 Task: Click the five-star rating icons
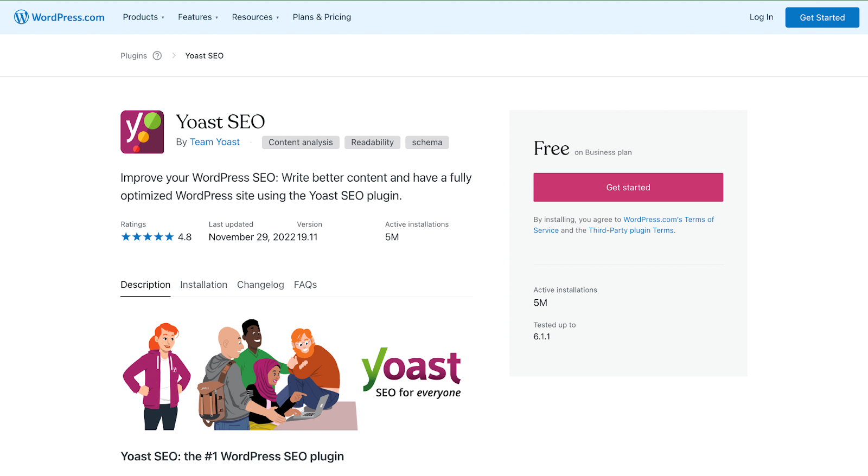pyautogui.click(x=148, y=237)
